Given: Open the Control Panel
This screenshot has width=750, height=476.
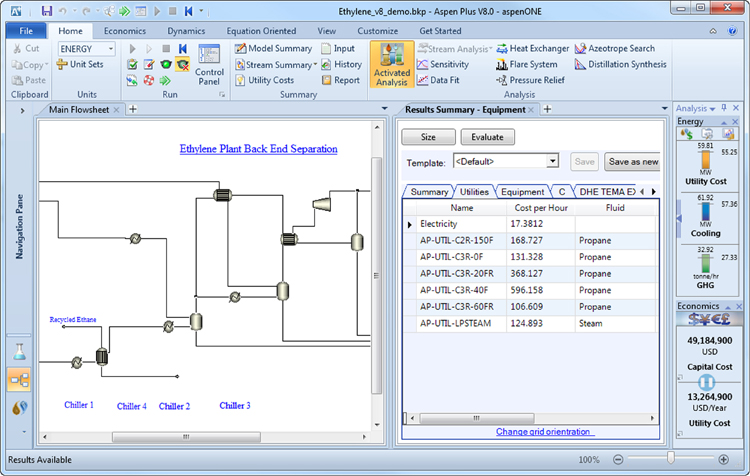Looking at the screenshot, I should point(209,65).
